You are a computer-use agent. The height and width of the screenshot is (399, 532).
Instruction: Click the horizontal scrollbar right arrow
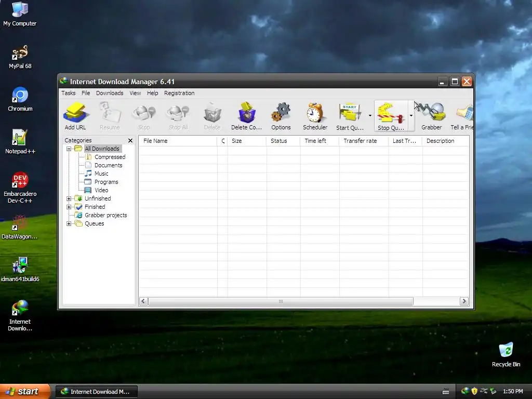[464, 301]
